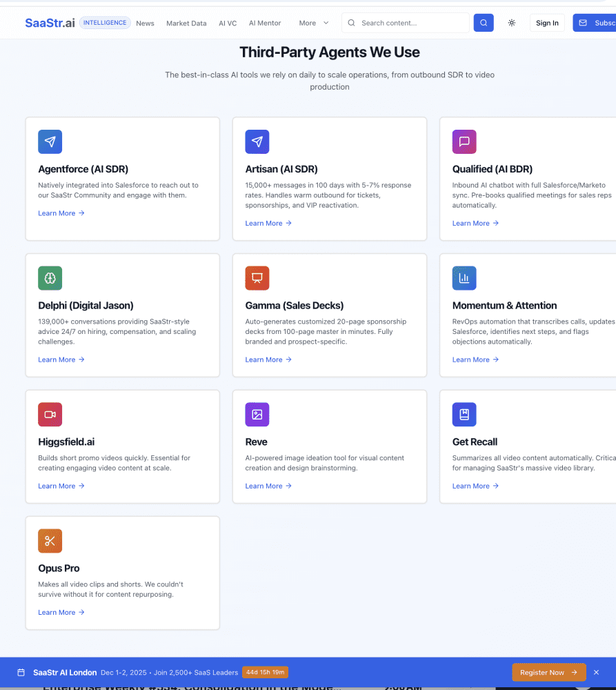
Task: Open Learn More under Higgsfield.ai
Action: [x=61, y=486]
